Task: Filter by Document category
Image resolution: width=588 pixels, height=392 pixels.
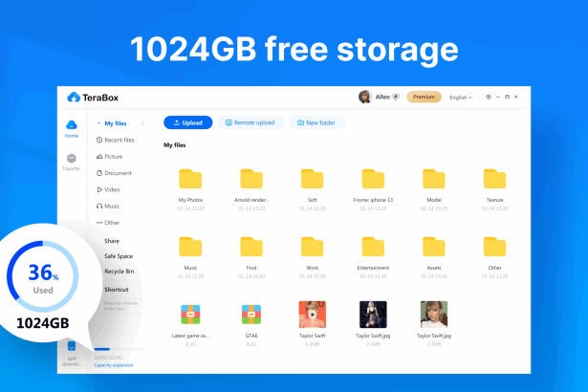Action: coord(115,173)
